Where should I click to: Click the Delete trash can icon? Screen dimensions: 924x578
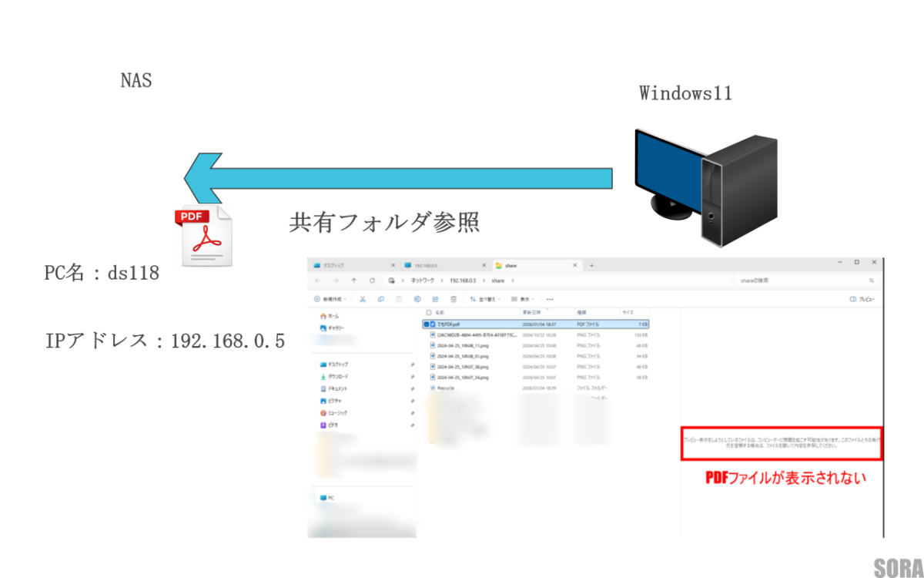click(454, 299)
